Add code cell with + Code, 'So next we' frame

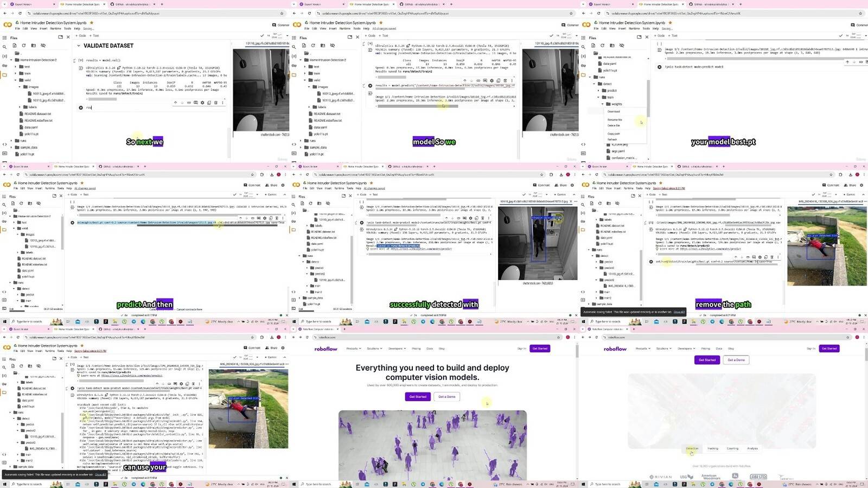point(81,36)
